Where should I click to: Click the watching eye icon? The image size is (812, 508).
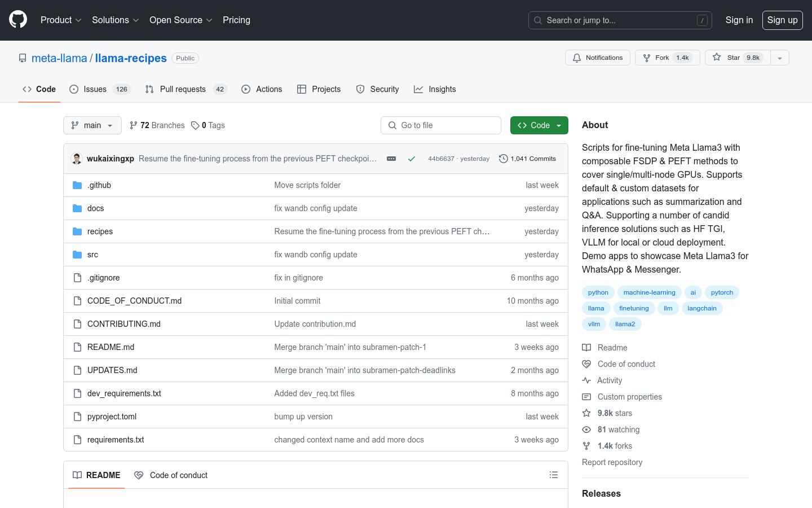[x=586, y=430]
